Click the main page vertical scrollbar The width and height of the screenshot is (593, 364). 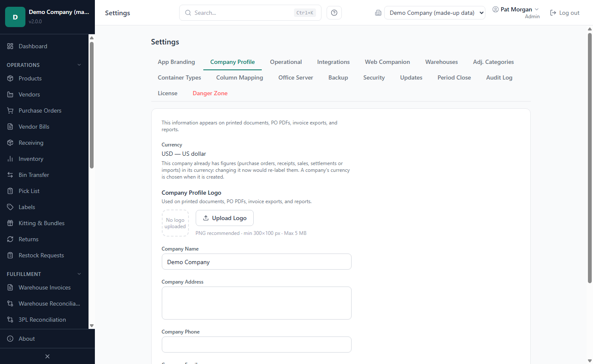point(590,158)
